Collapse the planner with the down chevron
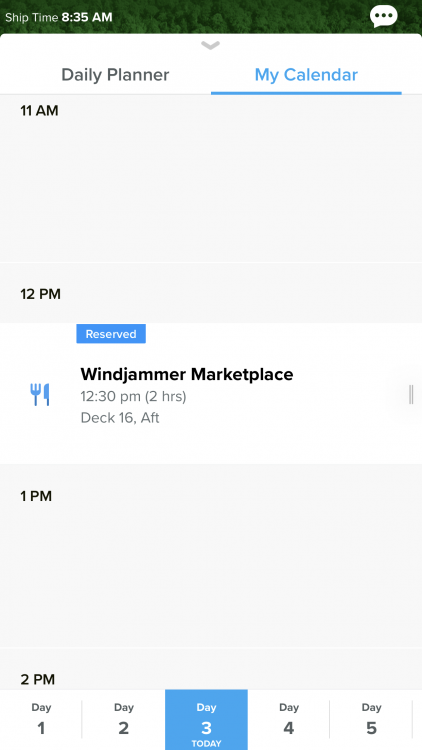This screenshot has height=750, width=422. point(211,45)
